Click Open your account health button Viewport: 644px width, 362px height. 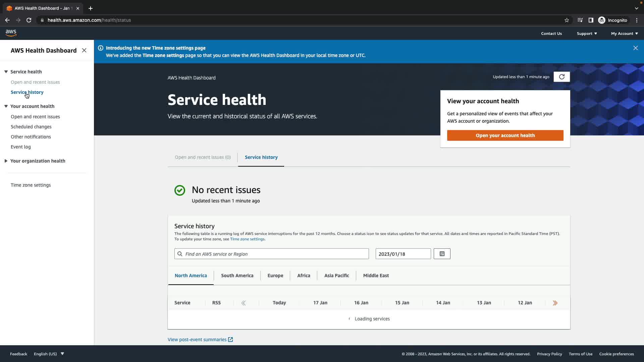tap(505, 135)
